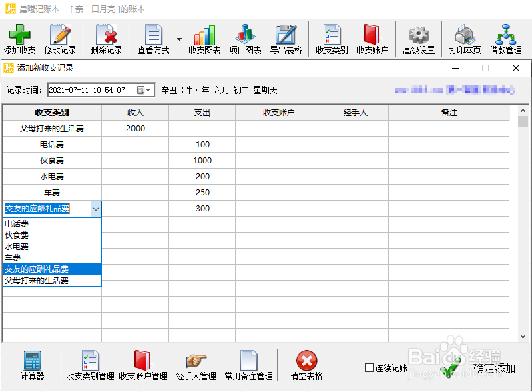This screenshot has height=392, width=532.
Task: Click the 备注 column header
Action: (x=449, y=113)
